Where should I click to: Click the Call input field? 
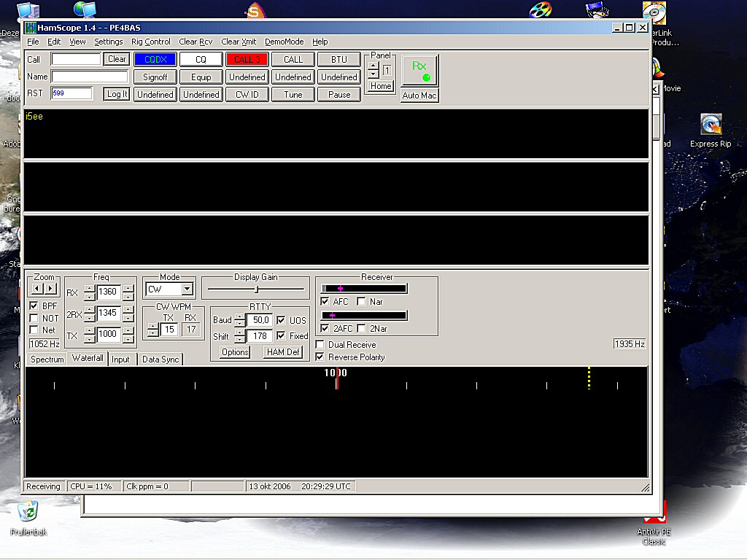click(76, 60)
